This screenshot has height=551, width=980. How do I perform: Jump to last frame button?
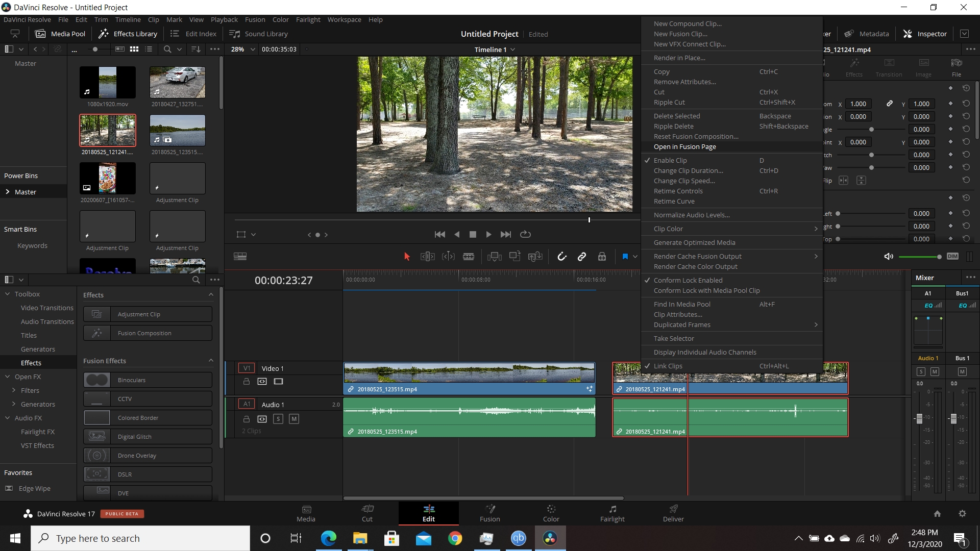pos(506,234)
